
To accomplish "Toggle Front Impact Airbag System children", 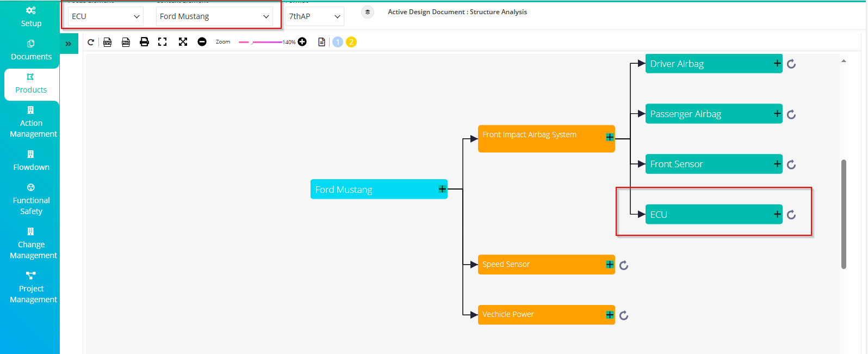I will [610, 137].
